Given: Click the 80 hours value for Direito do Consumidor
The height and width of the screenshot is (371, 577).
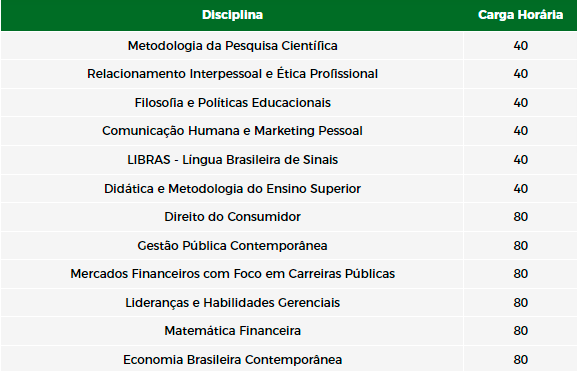Looking at the screenshot, I should click(521, 217).
